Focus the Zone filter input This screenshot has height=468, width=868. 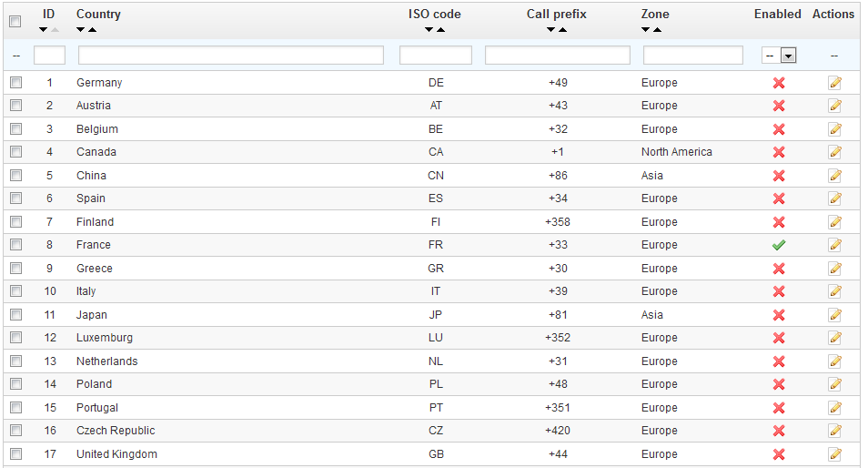point(693,56)
